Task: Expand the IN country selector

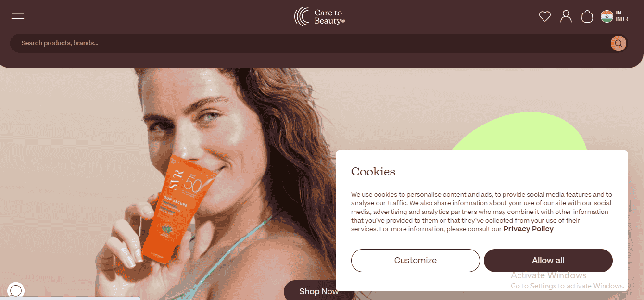Action: [x=619, y=12]
